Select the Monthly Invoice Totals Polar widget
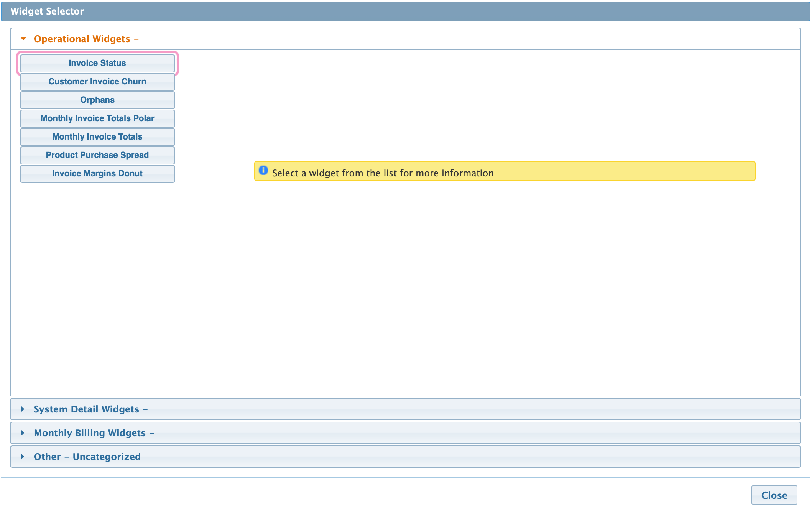This screenshot has height=516, width=812. point(97,118)
